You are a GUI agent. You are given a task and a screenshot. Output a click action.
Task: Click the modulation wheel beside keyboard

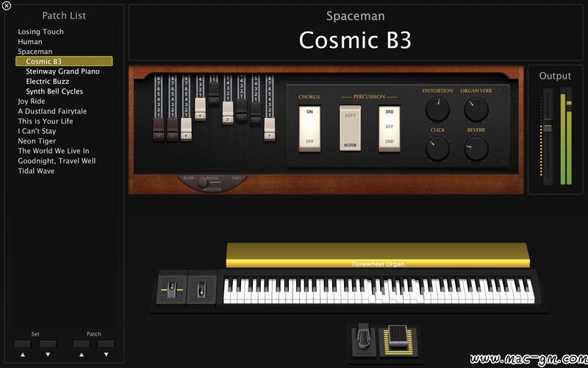(201, 289)
